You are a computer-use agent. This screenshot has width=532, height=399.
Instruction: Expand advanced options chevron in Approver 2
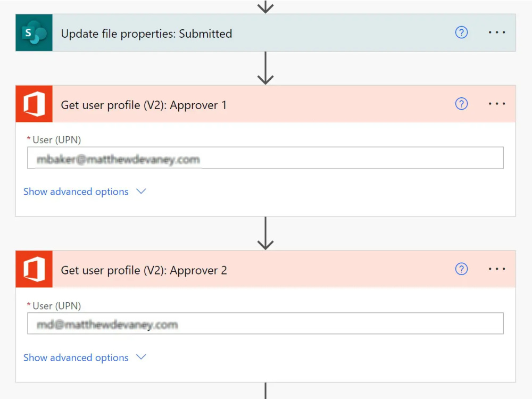pos(141,357)
